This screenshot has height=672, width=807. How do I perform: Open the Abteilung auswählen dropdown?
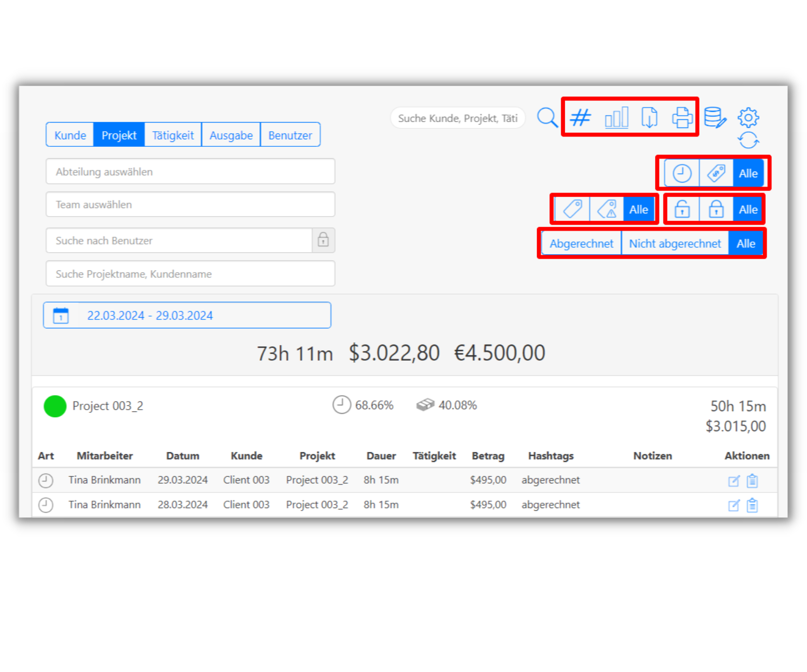click(190, 171)
